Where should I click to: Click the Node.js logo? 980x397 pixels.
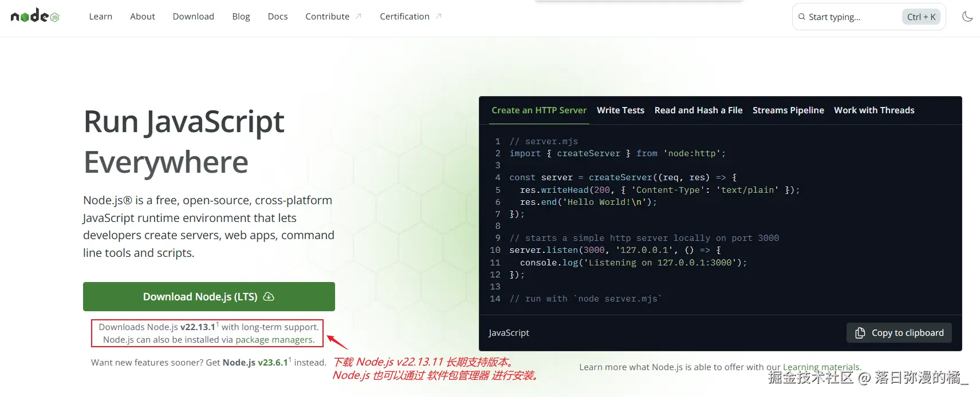point(35,16)
